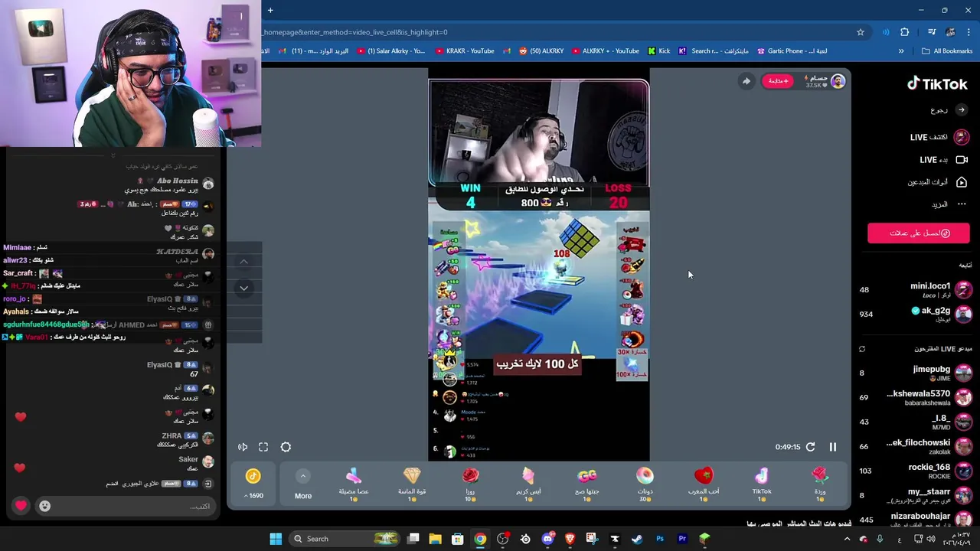Click the TikTok logo in sidebar
The height and width of the screenshot is (551, 980).
click(x=937, y=84)
